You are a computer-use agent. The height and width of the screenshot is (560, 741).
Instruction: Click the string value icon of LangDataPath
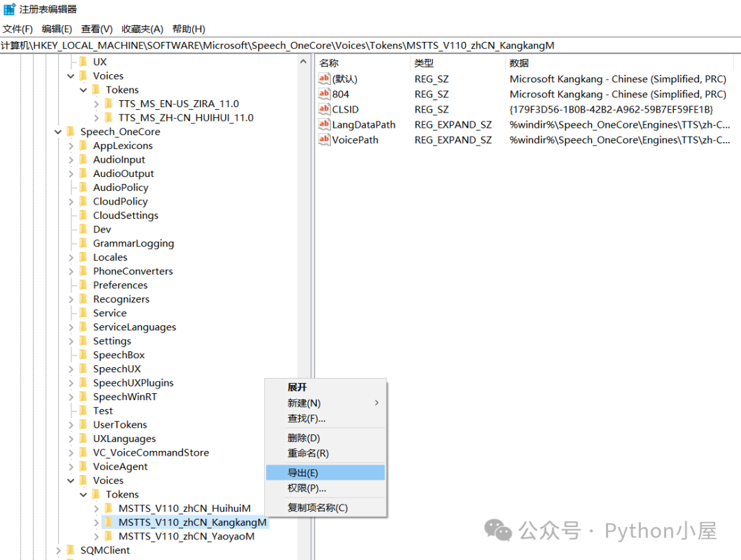pyautogui.click(x=324, y=124)
